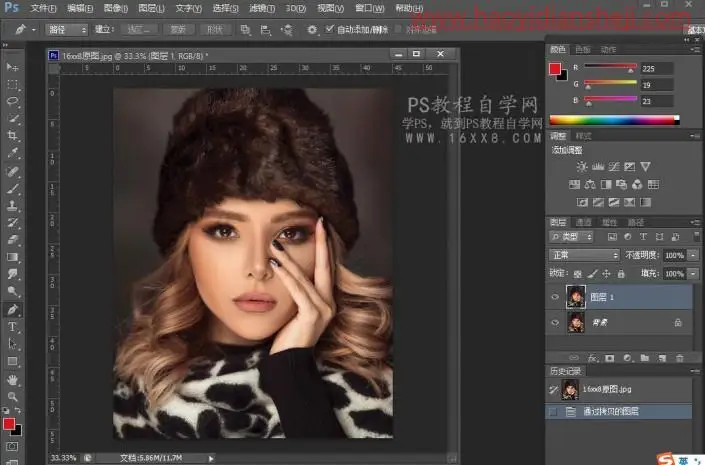
Task: Open the blend mode 正常 dropdown
Action: point(584,255)
